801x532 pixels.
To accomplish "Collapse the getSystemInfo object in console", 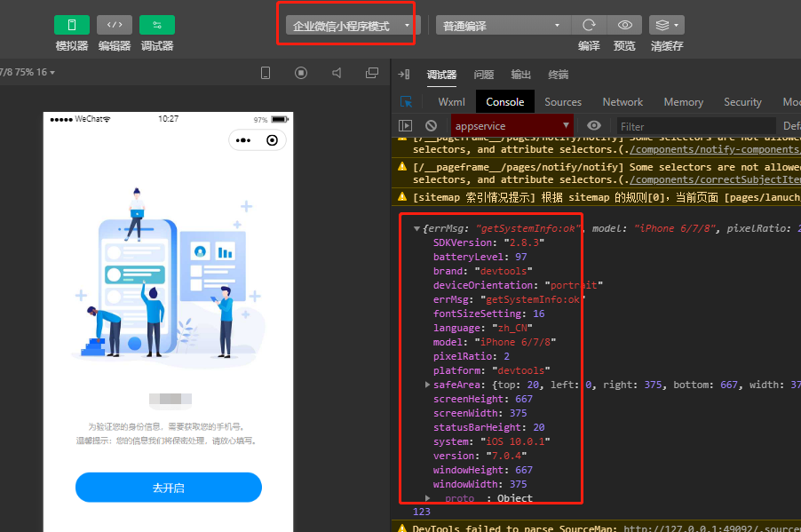I will [416, 228].
